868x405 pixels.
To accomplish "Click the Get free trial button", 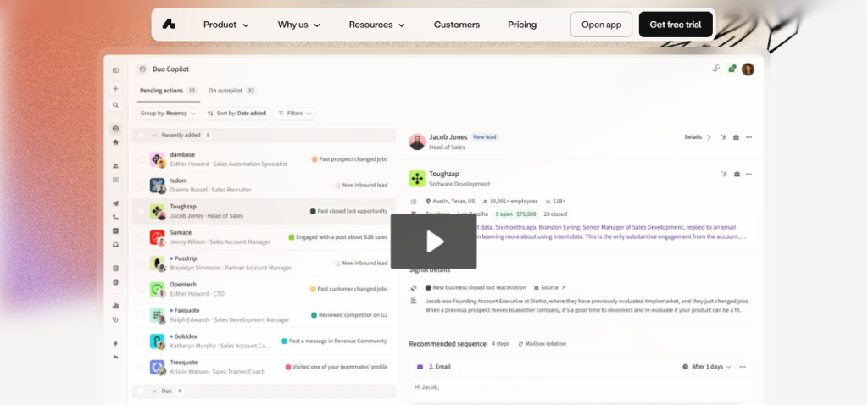I will (x=676, y=25).
